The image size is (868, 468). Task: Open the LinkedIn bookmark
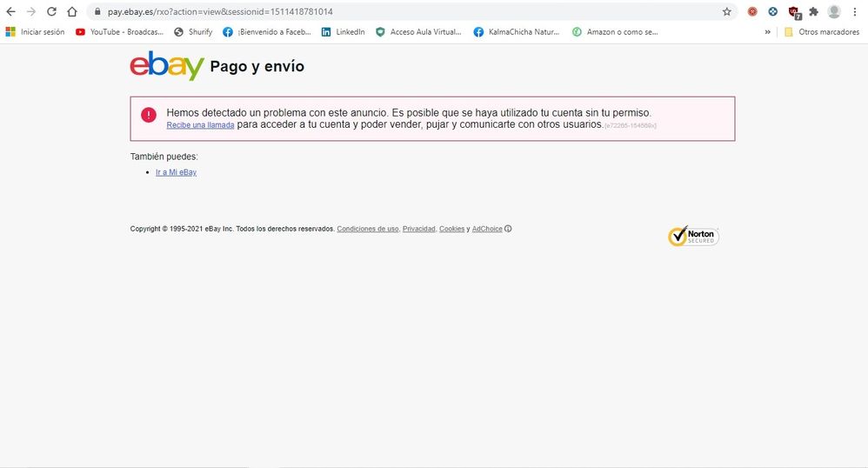(344, 32)
